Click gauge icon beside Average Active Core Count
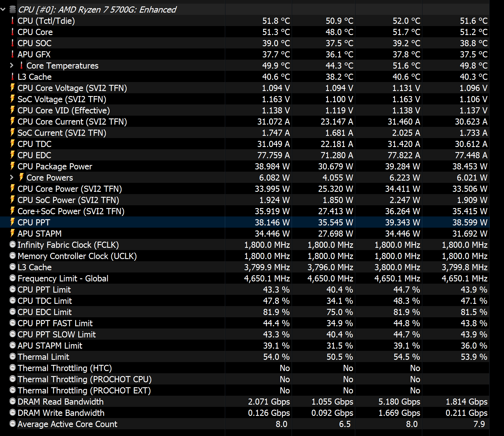Viewport: 504px width, 436px height. click(x=12, y=424)
